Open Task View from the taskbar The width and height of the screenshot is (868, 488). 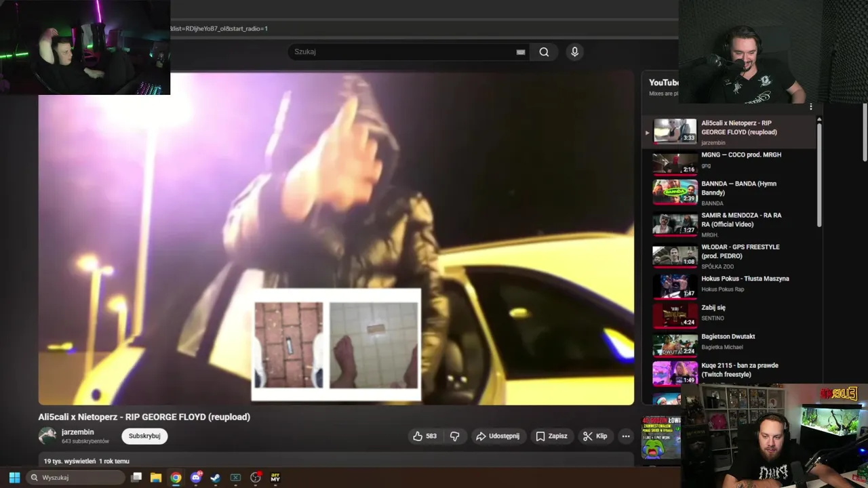(x=136, y=477)
